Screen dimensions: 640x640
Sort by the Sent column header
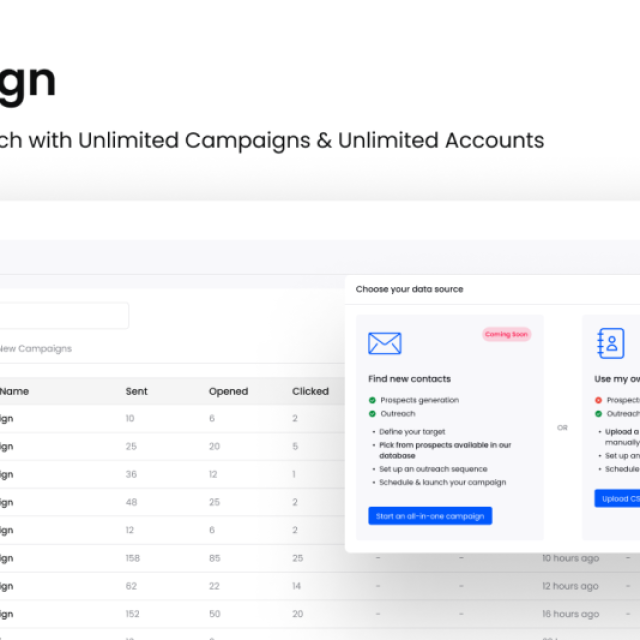point(136,391)
